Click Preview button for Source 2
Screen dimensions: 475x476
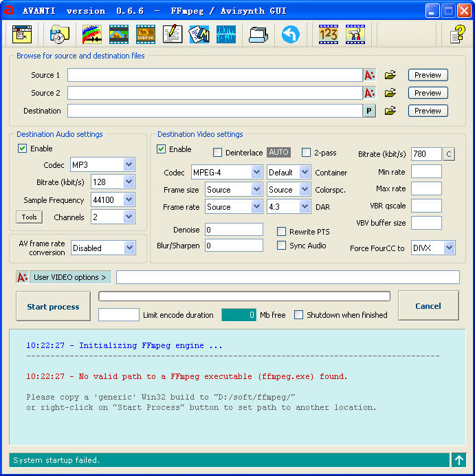click(428, 93)
